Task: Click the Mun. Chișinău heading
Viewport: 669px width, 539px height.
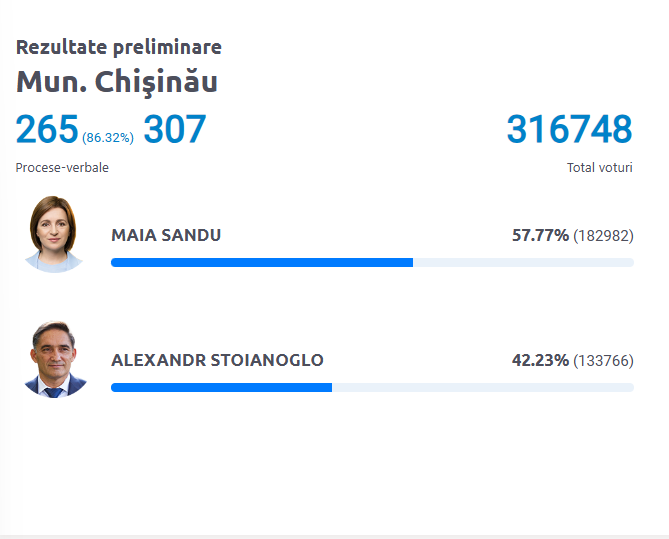Action: tap(117, 82)
